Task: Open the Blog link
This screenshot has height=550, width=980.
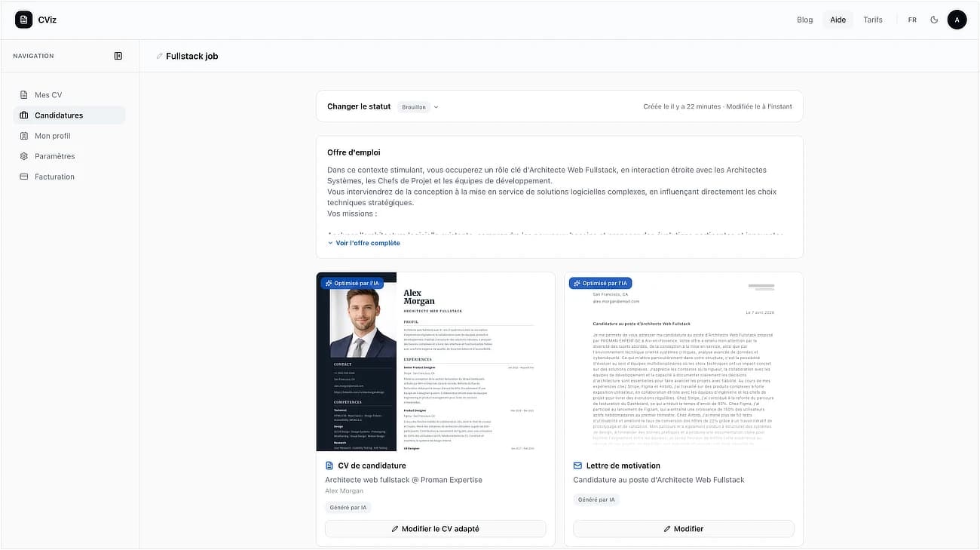Action: tap(804, 20)
